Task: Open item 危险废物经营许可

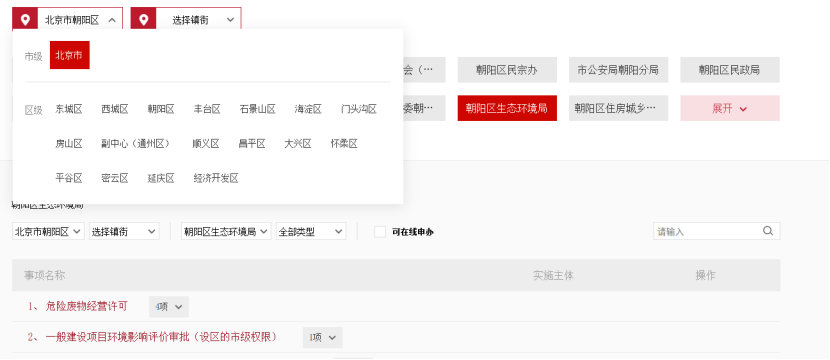Action: point(87,306)
